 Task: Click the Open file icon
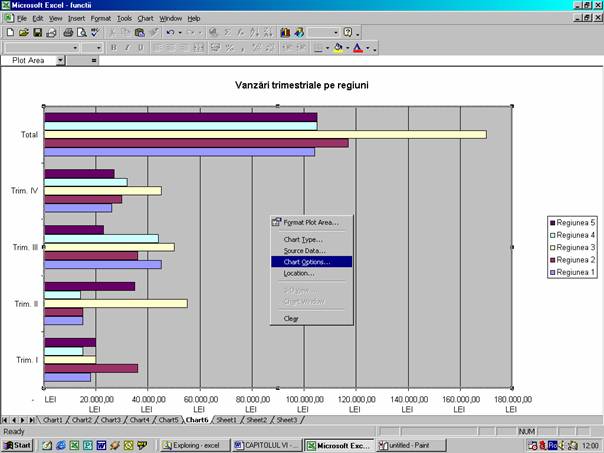pos(22,32)
